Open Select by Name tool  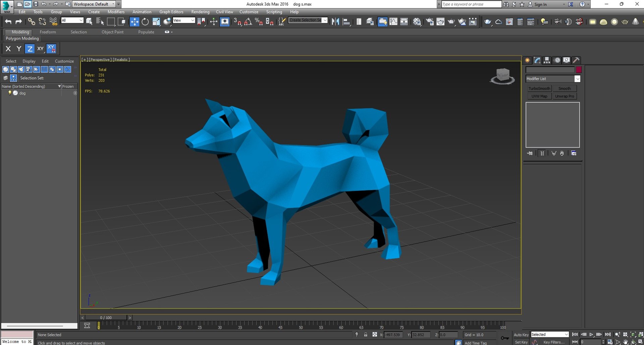point(100,22)
